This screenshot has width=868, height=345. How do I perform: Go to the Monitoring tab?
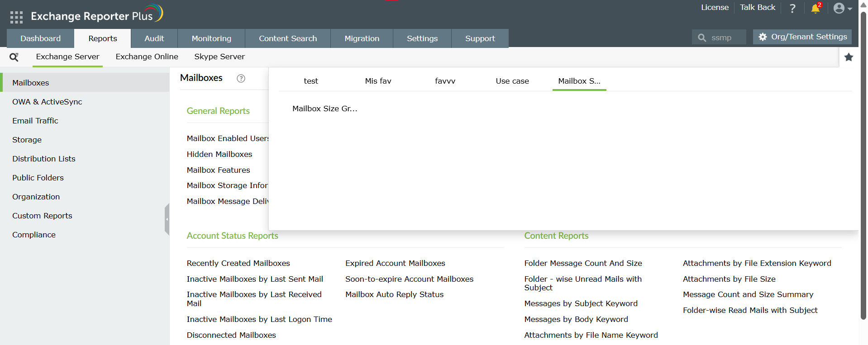point(211,38)
